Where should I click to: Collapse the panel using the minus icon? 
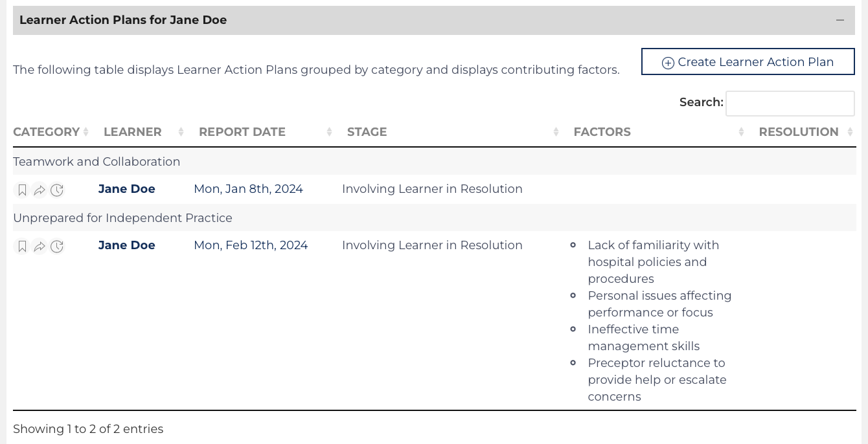click(x=840, y=20)
